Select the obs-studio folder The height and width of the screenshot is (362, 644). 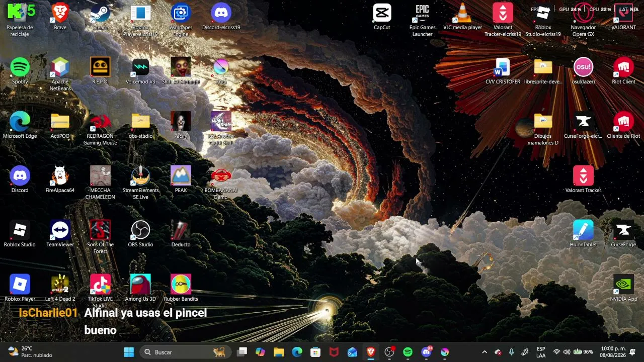[140, 125]
